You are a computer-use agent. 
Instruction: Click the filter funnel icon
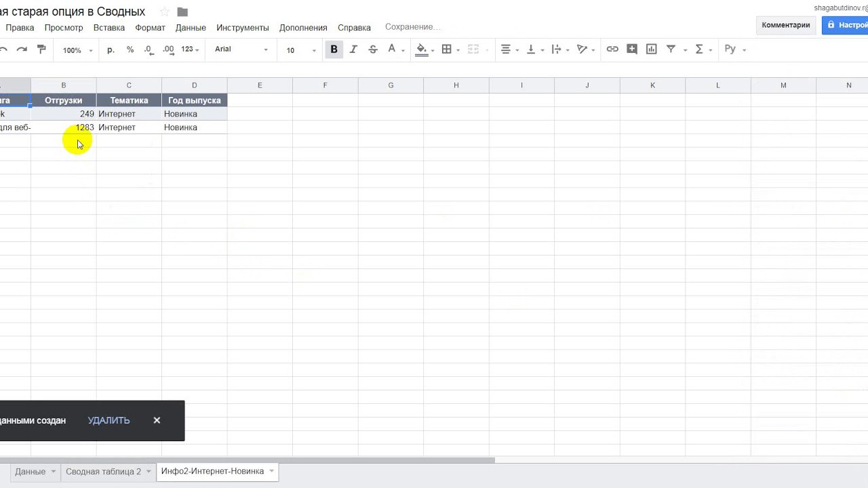(x=671, y=49)
